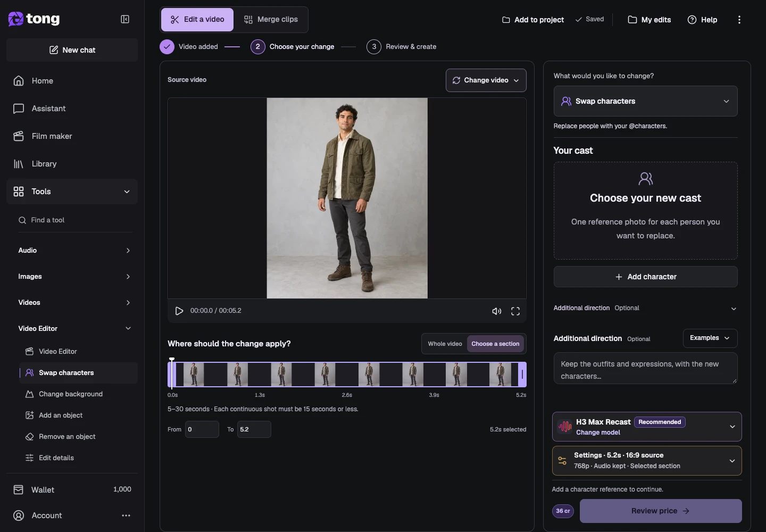Go to Review & create step

click(x=402, y=47)
